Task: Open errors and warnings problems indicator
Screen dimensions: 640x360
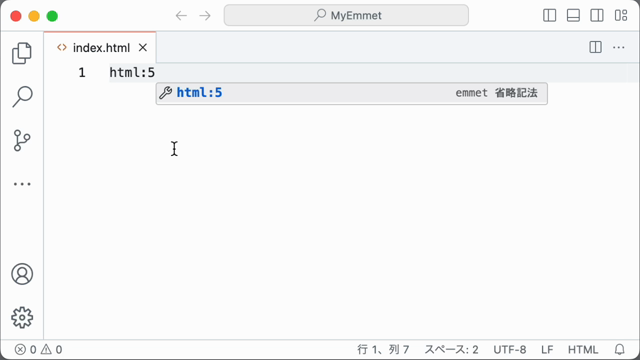Action: pos(38,350)
